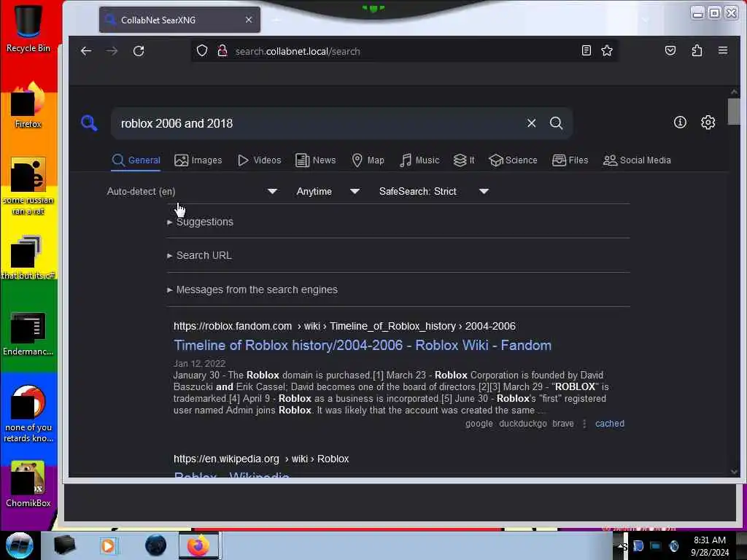Open the Anytime time range dropdown

pos(328,192)
